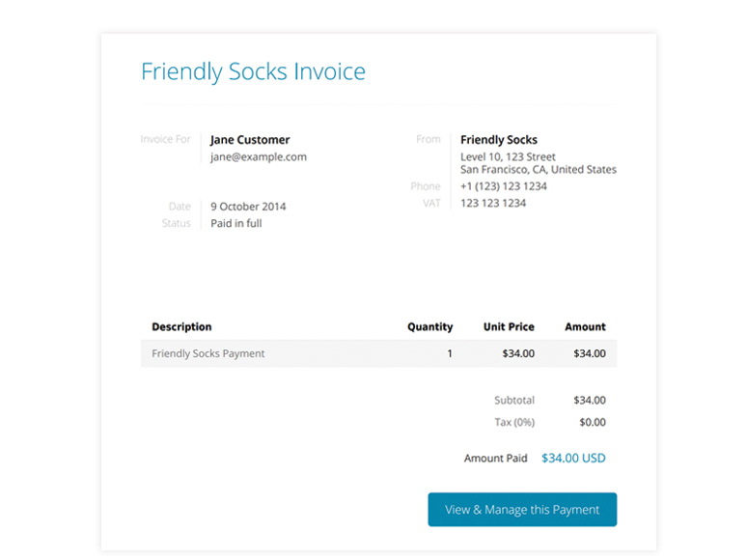
Task: Click the Friendly Socks company name
Action: point(499,140)
